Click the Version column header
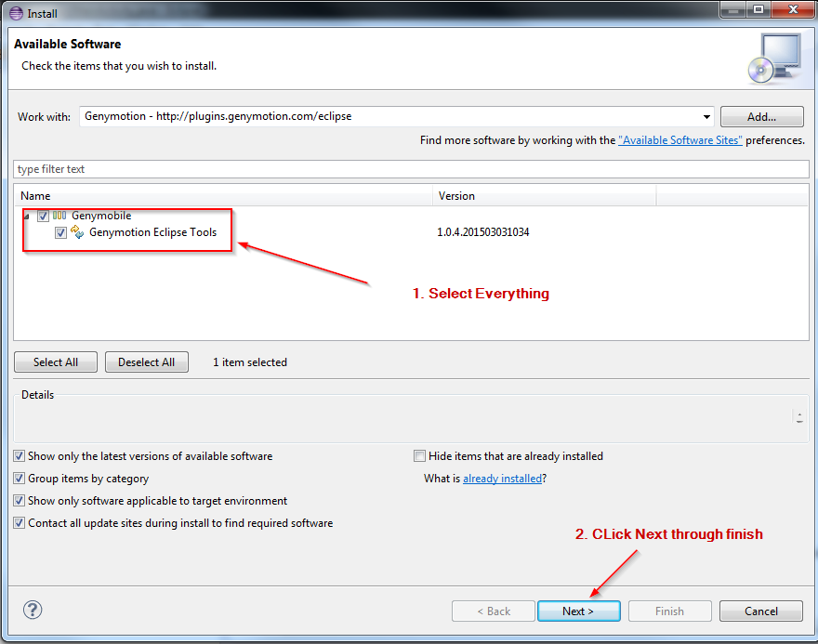 (544, 196)
